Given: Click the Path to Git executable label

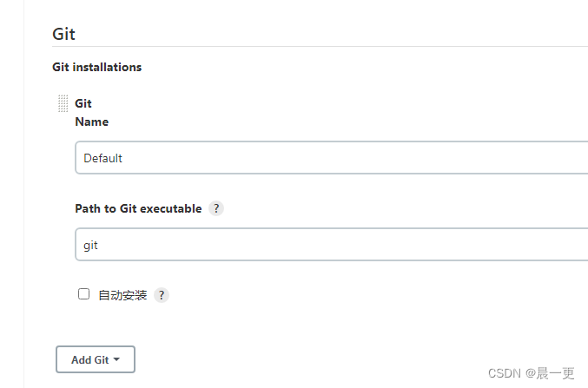Looking at the screenshot, I should (x=138, y=208).
